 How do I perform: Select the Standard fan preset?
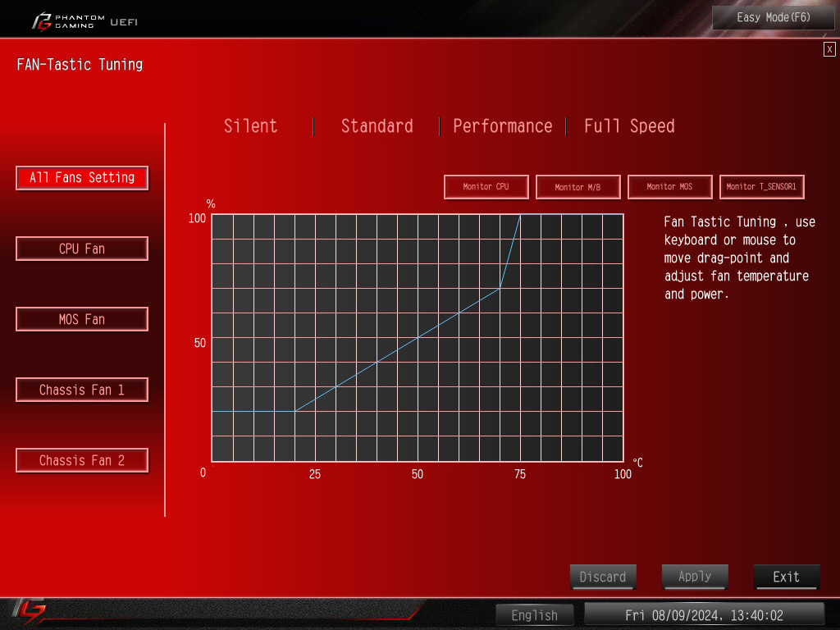(377, 126)
